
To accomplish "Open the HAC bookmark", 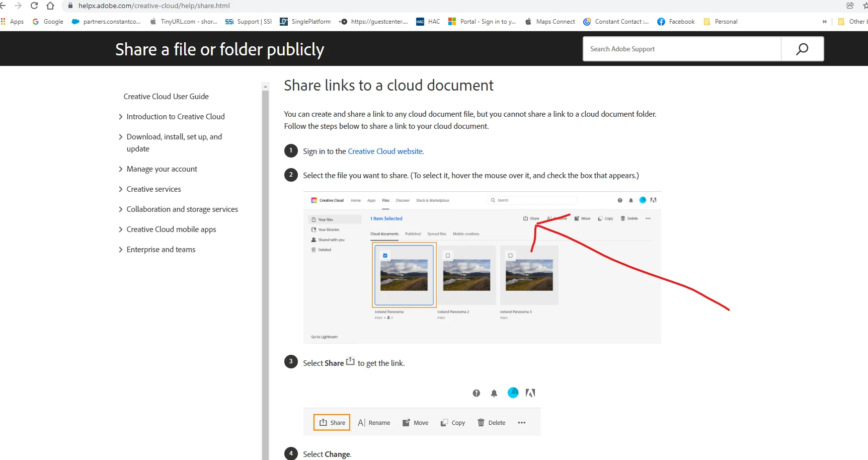I will click(428, 22).
